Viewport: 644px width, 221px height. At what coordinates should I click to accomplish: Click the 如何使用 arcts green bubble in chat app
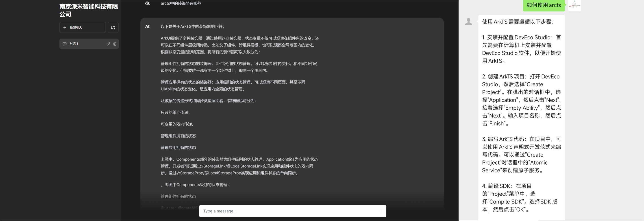[544, 5]
